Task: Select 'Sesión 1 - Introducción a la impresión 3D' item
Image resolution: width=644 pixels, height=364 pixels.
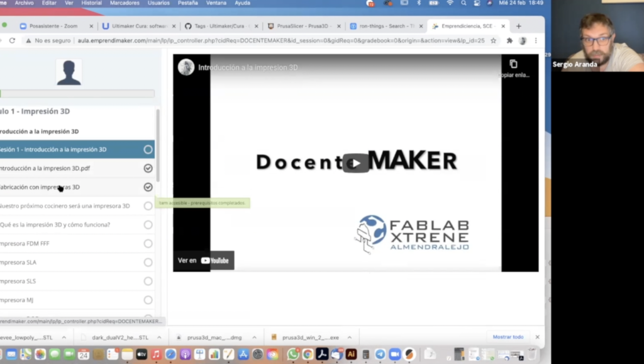Action: [x=77, y=149]
